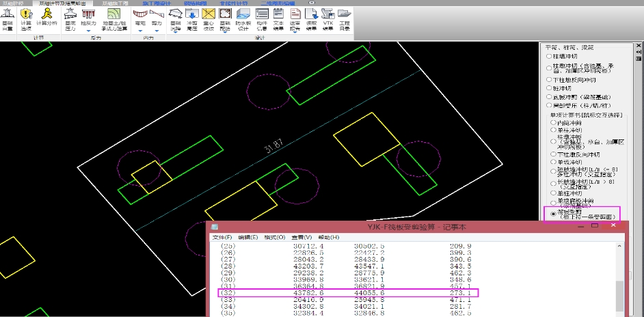Expand dropdown arrow under 送审报告
This screenshot has height=317, width=644.
pyautogui.click(x=295, y=31)
